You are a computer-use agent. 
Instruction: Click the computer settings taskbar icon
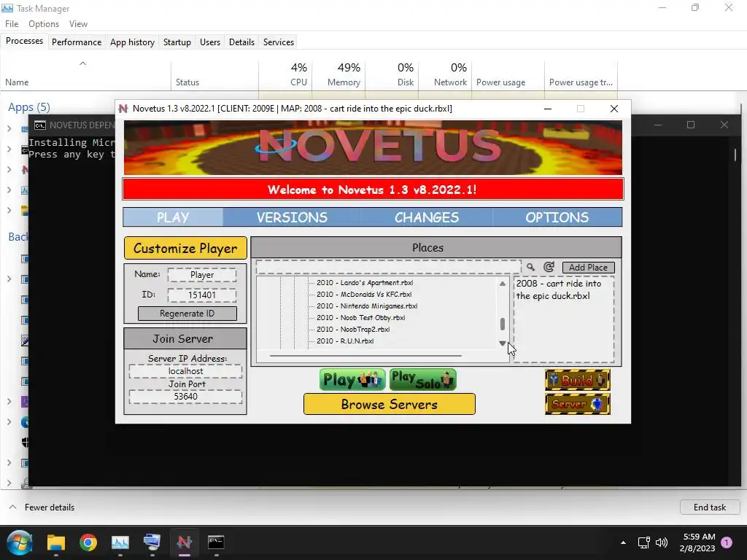[x=152, y=542]
